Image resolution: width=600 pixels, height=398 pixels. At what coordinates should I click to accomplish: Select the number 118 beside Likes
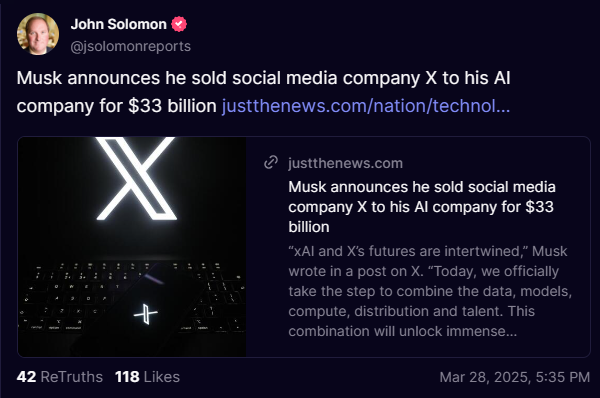[127, 377]
